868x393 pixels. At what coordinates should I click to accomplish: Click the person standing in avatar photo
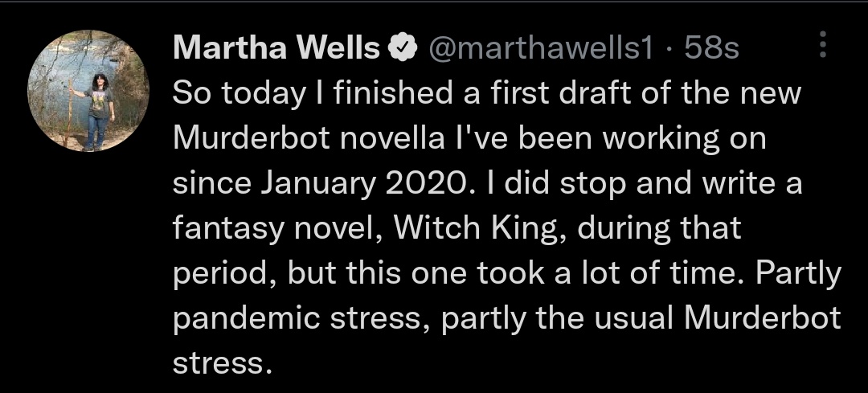98,108
